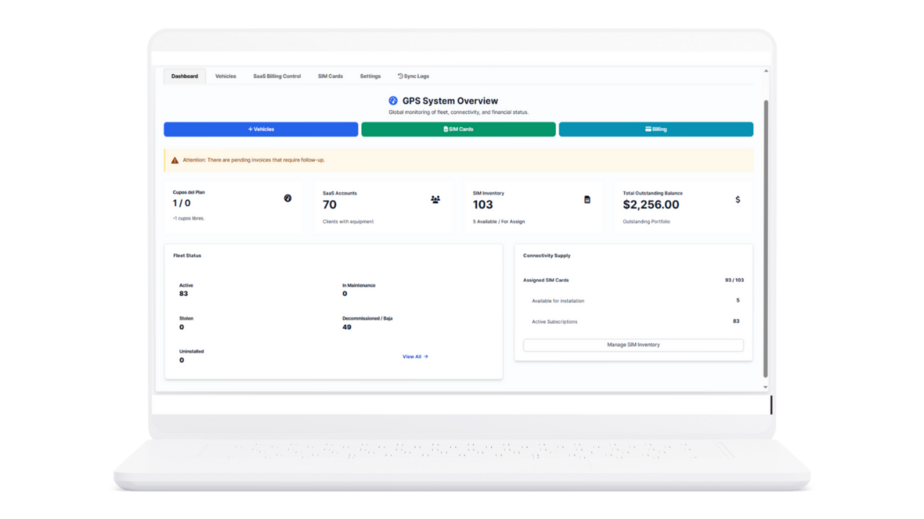This screenshot has width=924, height=519.
Task: Click the history icon beside Sync Logs
Action: pos(400,76)
